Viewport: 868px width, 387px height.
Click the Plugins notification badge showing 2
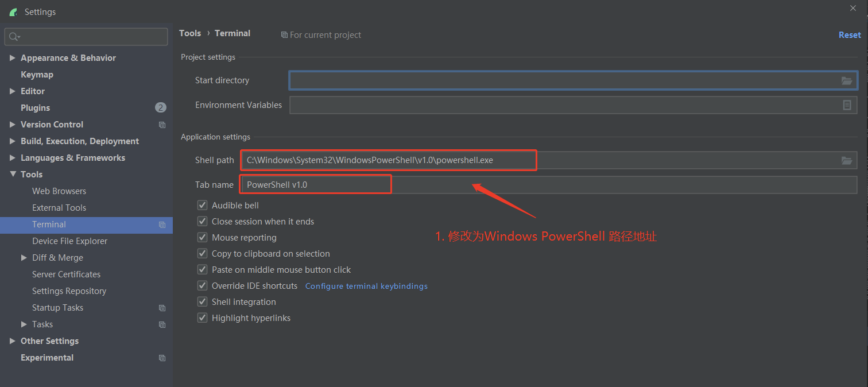[160, 107]
